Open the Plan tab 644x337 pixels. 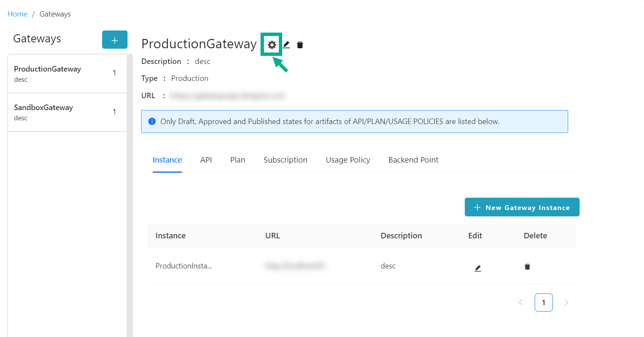(238, 160)
